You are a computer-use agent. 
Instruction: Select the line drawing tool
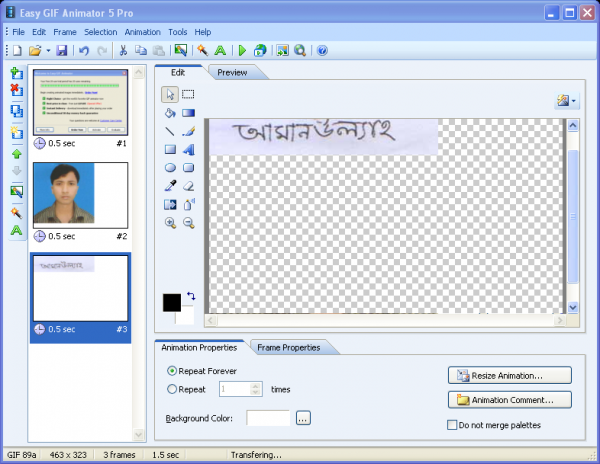(x=170, y=131)
